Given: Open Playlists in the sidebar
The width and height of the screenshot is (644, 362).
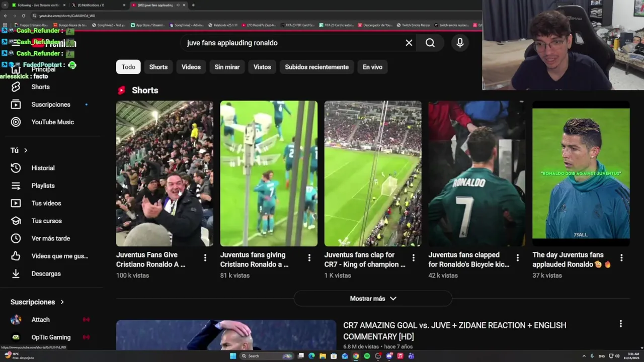Looking at the screenshot, I should (43, 186).
